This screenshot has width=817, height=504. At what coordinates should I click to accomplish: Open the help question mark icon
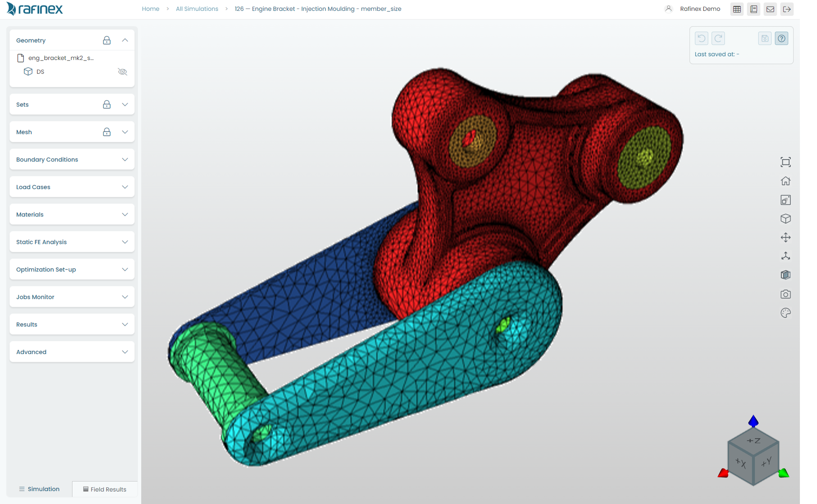click(x=781, y=38)
